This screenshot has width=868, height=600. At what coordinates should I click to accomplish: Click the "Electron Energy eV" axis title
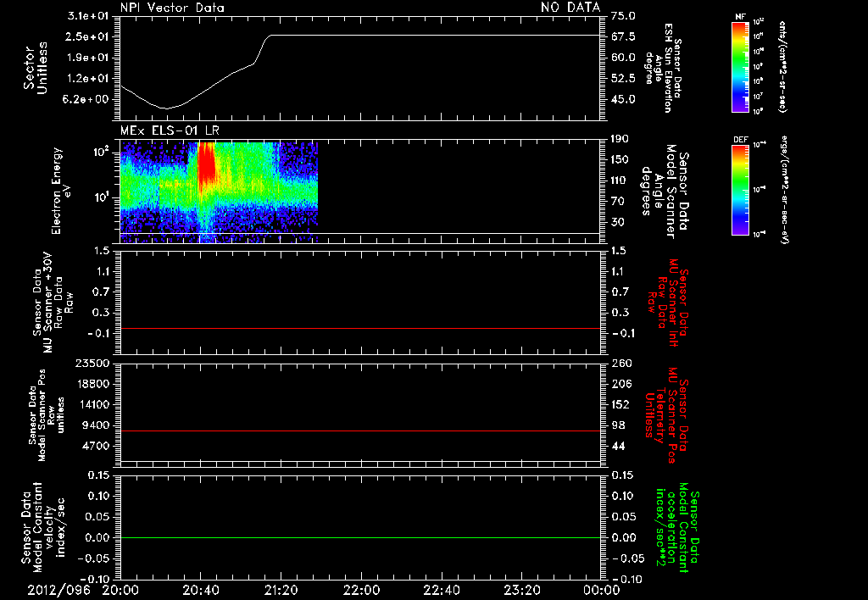click(x=62, y=191)
